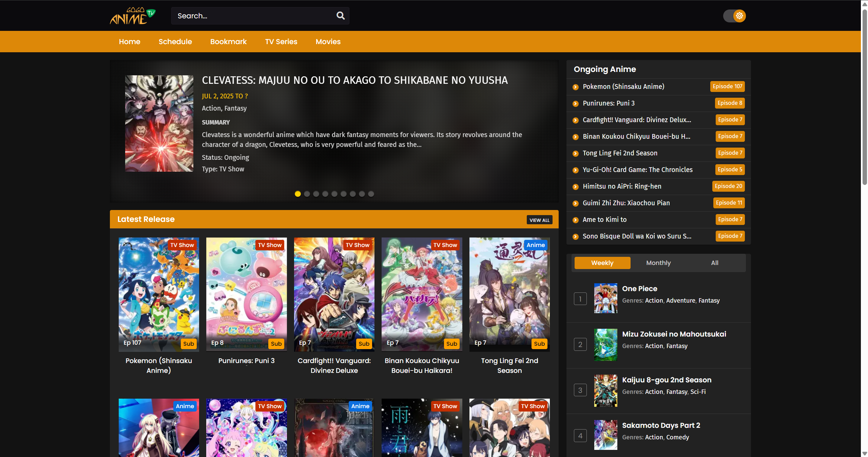Open the Punirunes: Puni 3 poster thumbnail
The image size is (868, 457).
tap(247, 294)
